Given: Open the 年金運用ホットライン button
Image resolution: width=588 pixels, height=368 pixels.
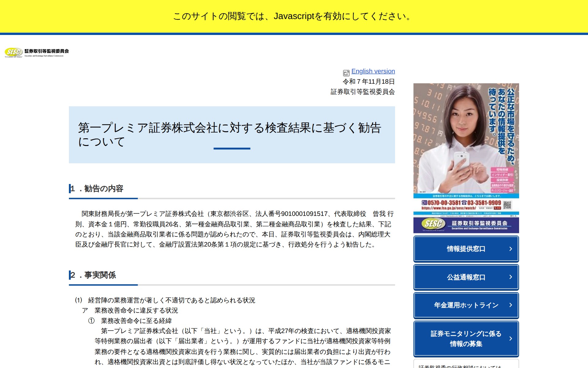Looking at the screenshot, I should click(x=466, y=305).
